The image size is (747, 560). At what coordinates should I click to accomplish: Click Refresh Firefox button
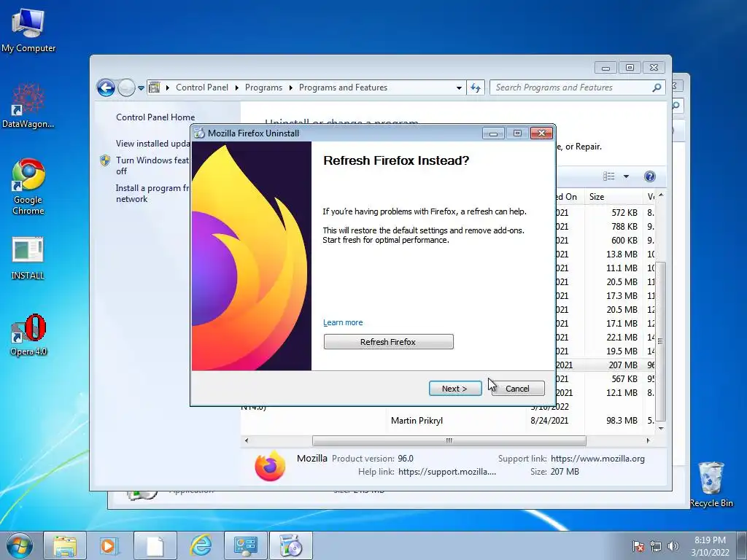pos(388,342)
